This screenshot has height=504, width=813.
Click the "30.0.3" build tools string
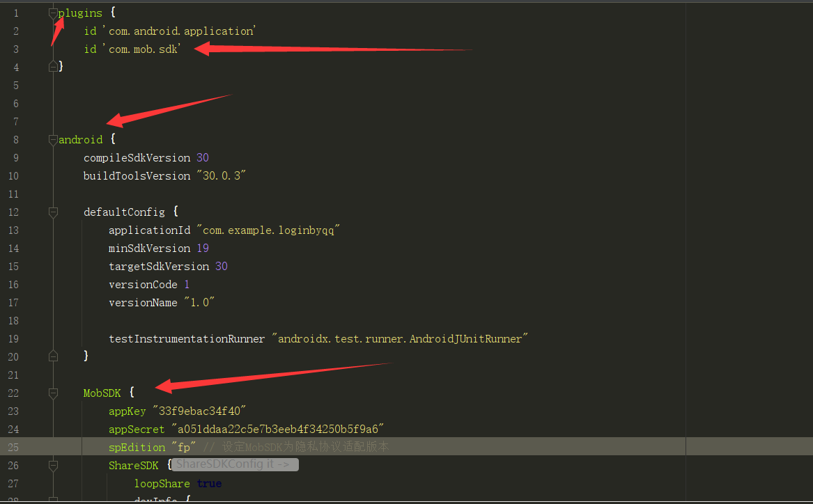(222, 176)
